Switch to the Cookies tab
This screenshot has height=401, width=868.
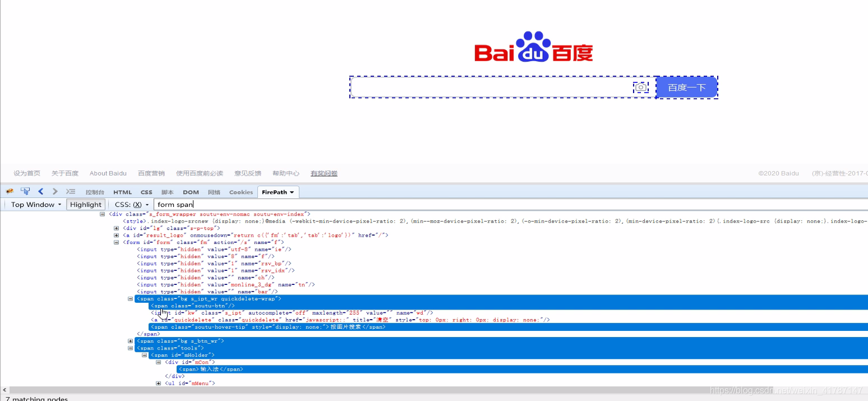click(x=241, y=192)
